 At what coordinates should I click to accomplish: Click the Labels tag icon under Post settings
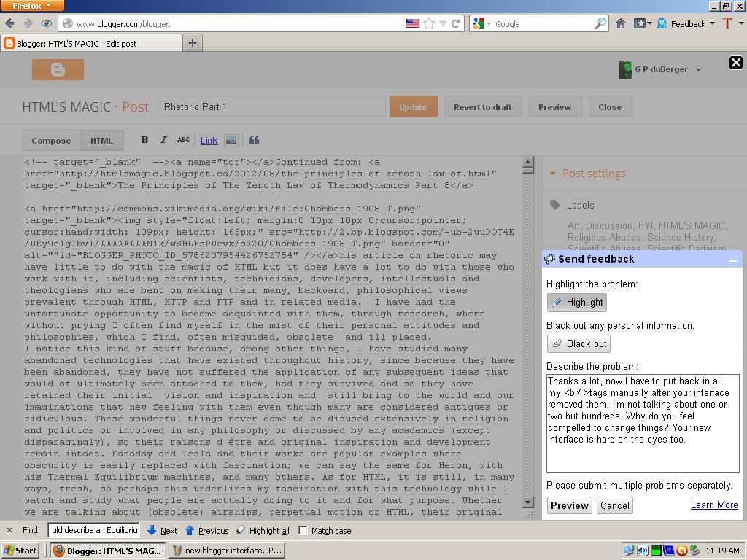coord(555,205)
